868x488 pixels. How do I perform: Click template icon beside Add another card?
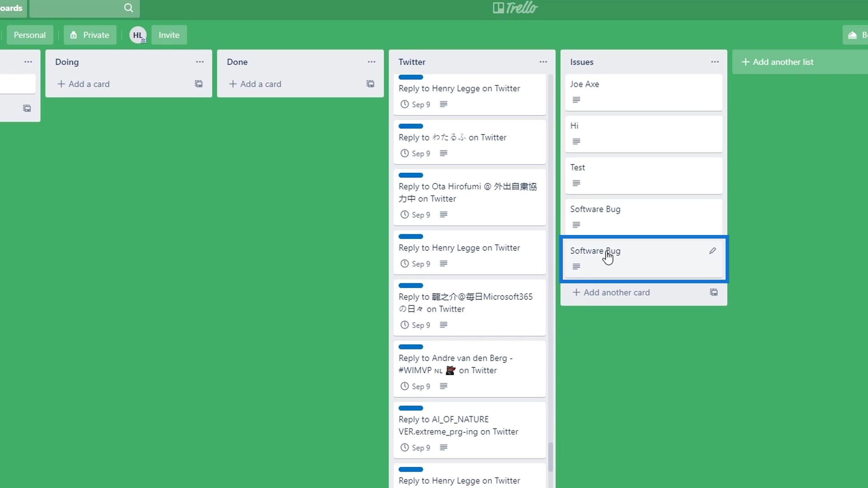713,292
